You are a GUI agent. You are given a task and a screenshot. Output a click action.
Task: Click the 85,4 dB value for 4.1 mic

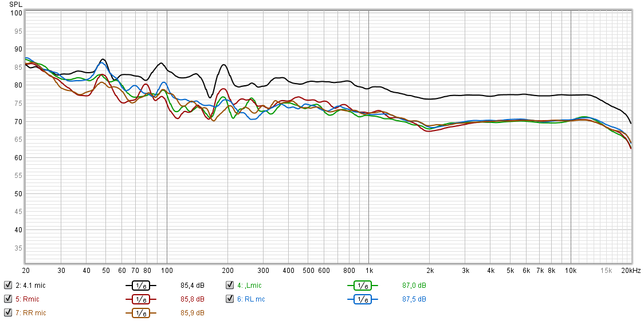click(x=192, y=286)
